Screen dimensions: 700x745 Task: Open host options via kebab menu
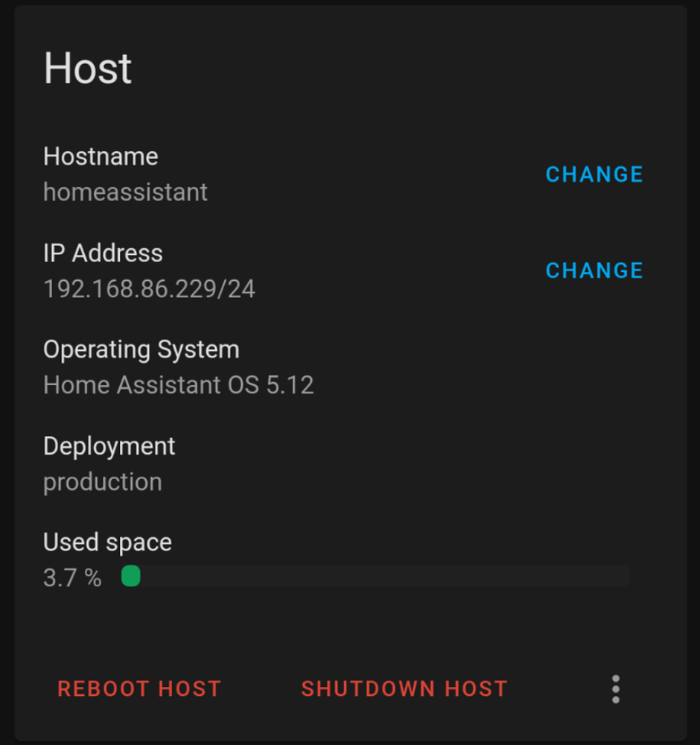coord(615,689)
